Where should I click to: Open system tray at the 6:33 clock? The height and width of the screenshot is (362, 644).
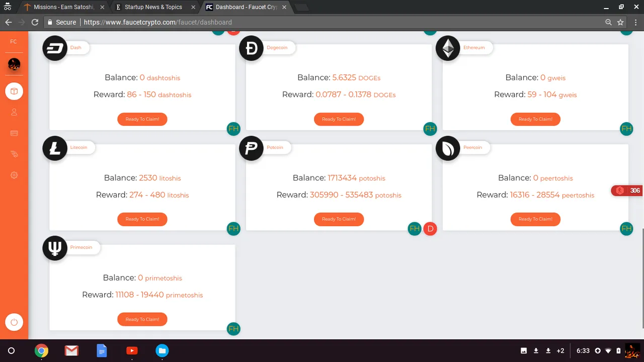pyautogui.click(x=583, y=351)
